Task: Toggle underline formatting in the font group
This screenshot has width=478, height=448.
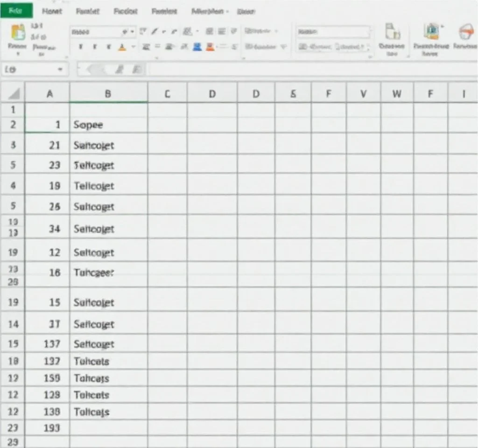Action: 108,47
